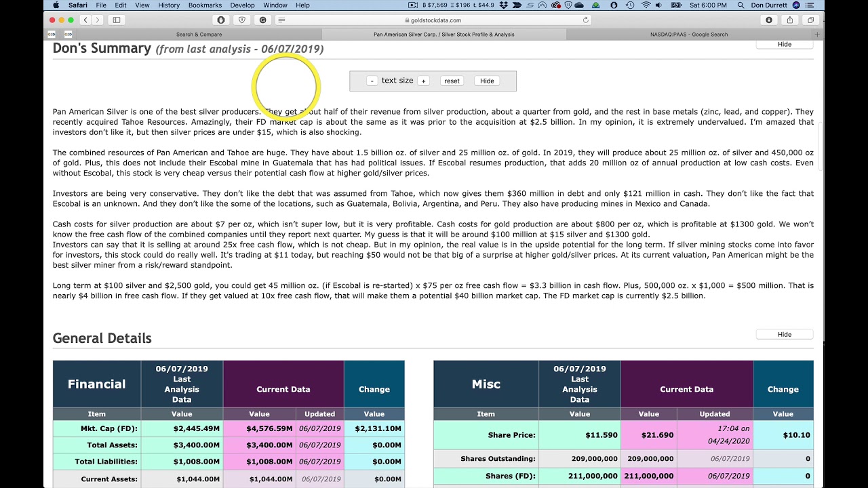Viewport: 868px width, 488px height.
Task: Click the Total Liabilities row label
Action: (x=106, y=462)
